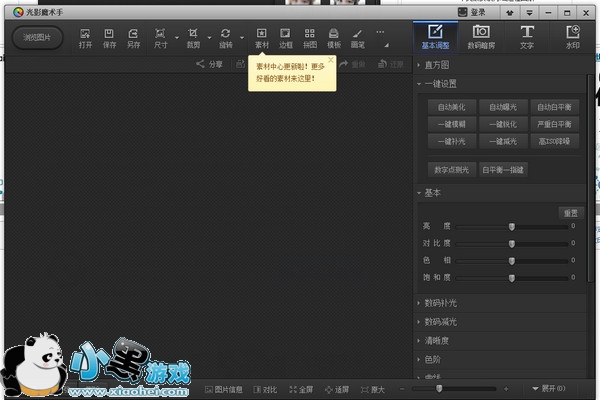This screenshot has width=600, height=400.
Task: Toggle 图片信息 (Image info) display
Action: click(224, 388)
